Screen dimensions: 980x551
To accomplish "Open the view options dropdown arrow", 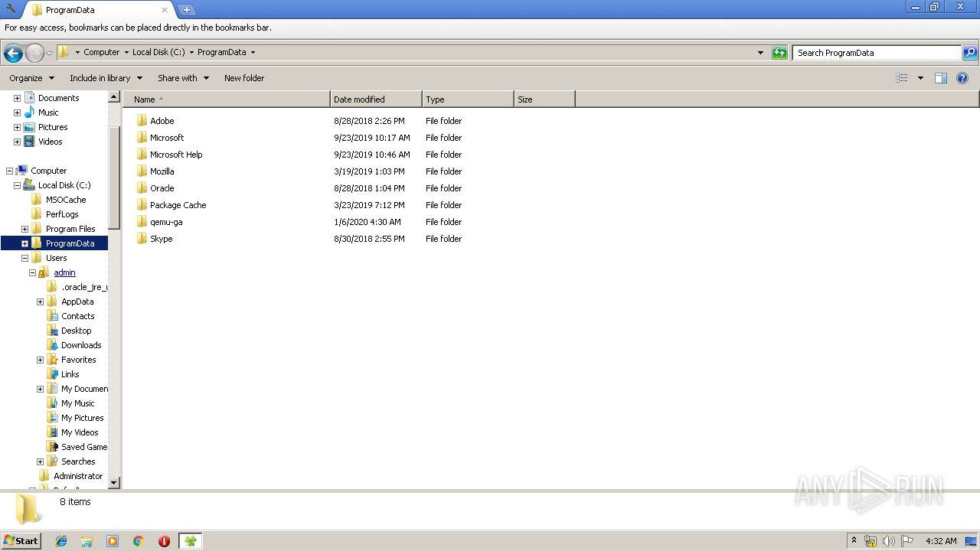I will 920,78.
